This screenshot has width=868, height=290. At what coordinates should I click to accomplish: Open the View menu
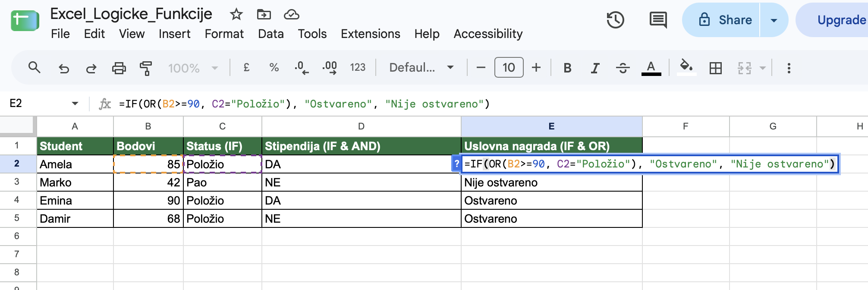click(x=132, y=34)
